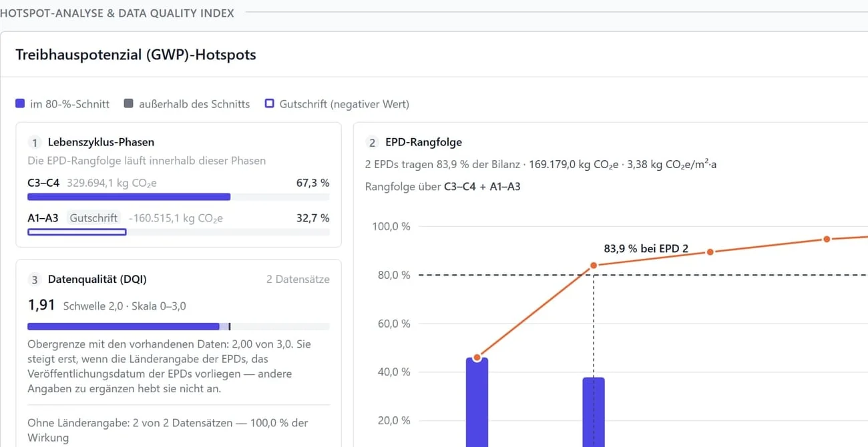
Task: Click the "60,0 %" y-axis label
Action: click(393, 324)
